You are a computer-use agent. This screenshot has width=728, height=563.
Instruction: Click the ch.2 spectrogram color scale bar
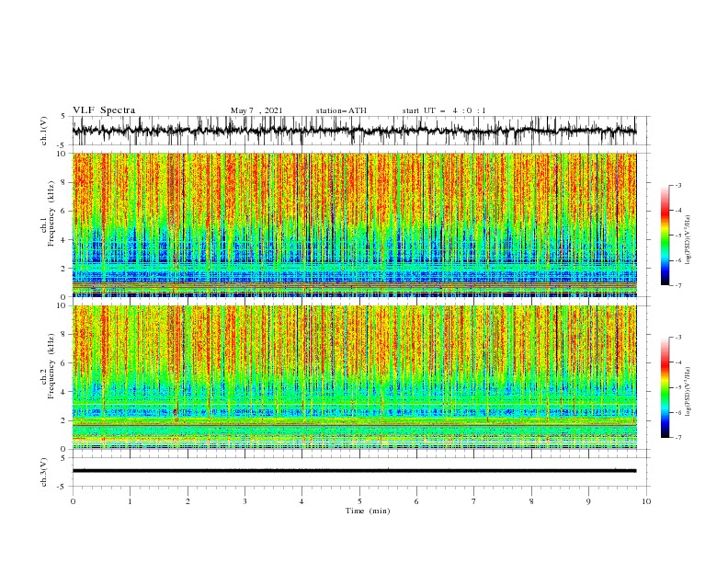pos(665,387)
